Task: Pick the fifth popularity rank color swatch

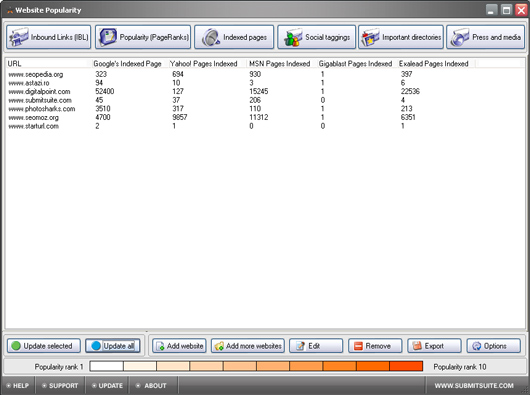Action: click(x=240, y=366)
